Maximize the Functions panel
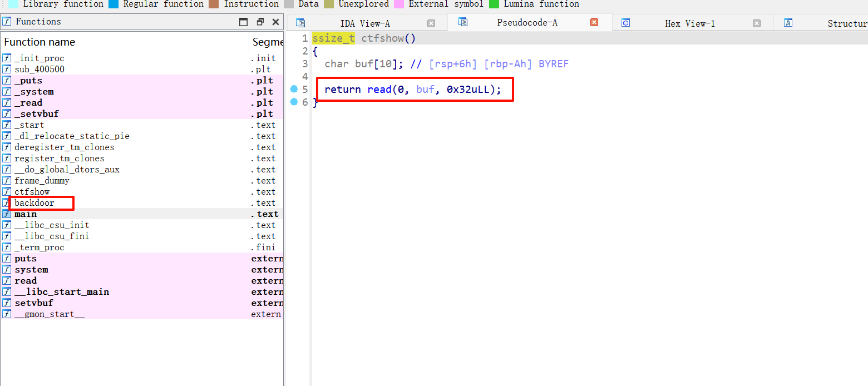This screenshot has height=386, width=868. click(x=243, y=22)
